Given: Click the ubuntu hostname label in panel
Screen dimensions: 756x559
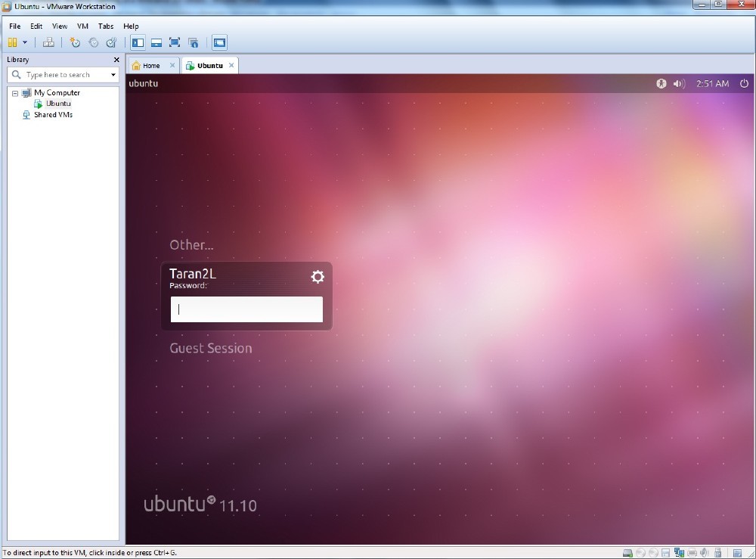Looking at the screenshot, I should click(143, 83).
